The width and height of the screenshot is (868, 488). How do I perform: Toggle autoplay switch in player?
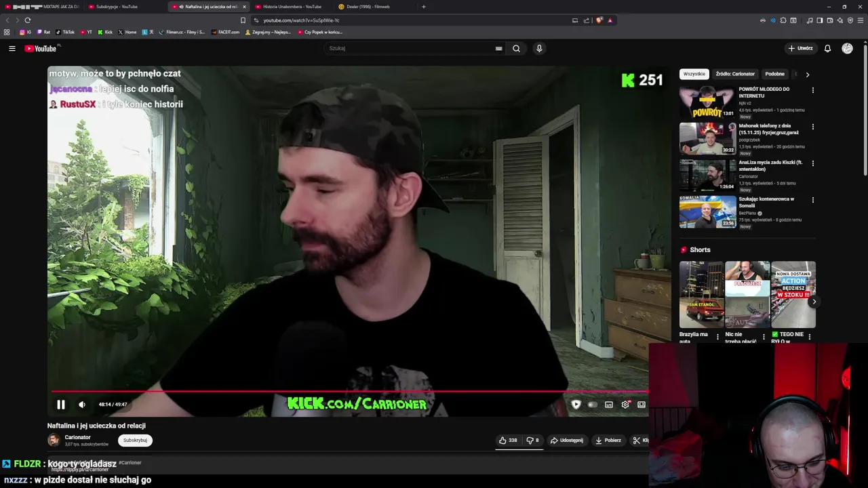593,405
